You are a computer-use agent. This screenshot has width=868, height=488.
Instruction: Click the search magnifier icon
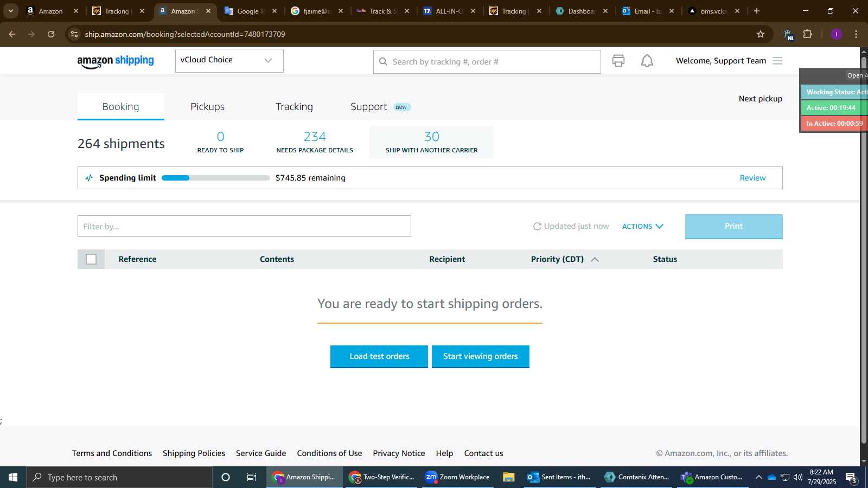383,62
